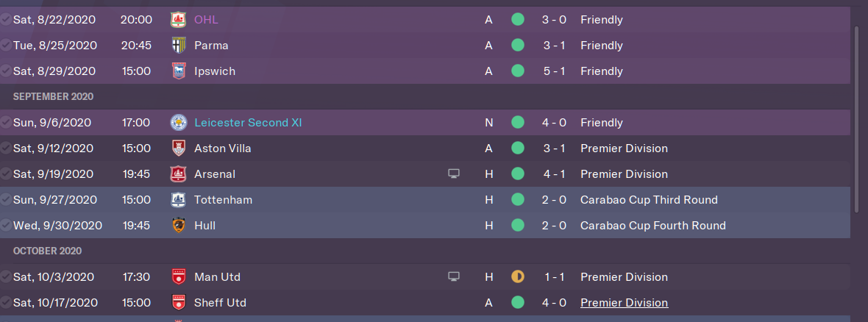868x322 pixels.
Task: Click the TV broadcast icon on Man Utd row
Action: pos(454,277)
